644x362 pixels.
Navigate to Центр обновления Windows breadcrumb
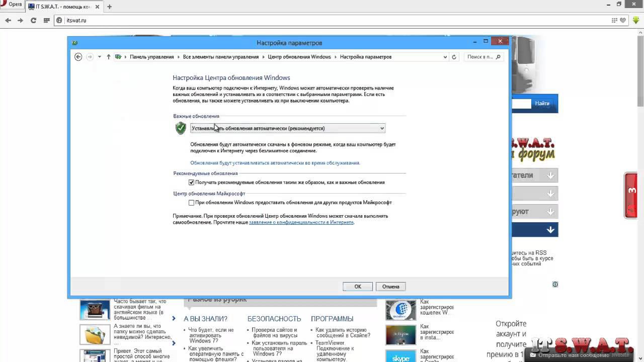(x=299, y=57)
